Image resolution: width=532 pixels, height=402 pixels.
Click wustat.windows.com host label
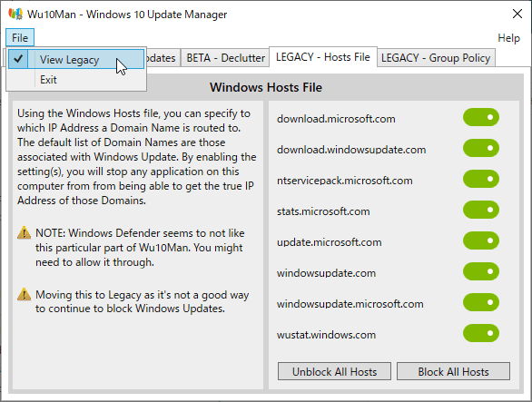(x=326, y=335)
